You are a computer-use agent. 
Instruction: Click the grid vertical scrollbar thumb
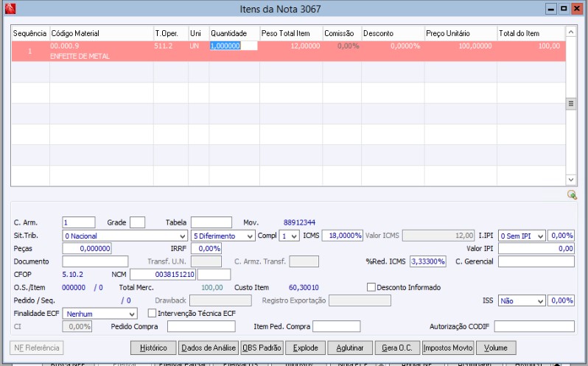pyautogui.click(x=571, y=104)
